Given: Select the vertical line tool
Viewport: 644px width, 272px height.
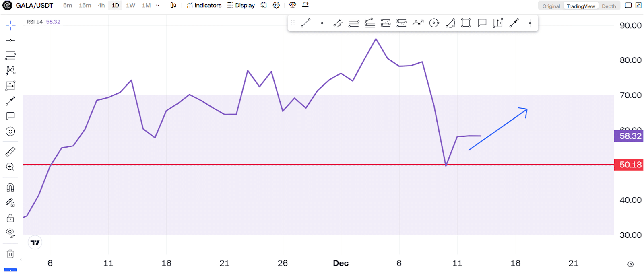Looking at the screenshot, I should [x=530, y=23].
